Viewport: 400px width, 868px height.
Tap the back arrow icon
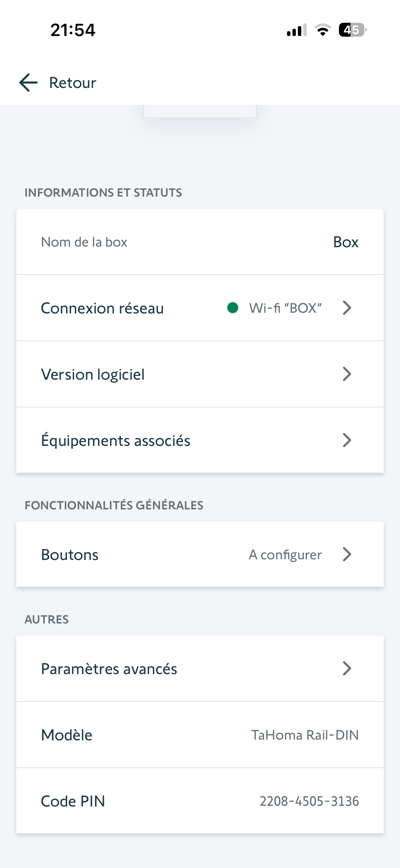point(28,83)
